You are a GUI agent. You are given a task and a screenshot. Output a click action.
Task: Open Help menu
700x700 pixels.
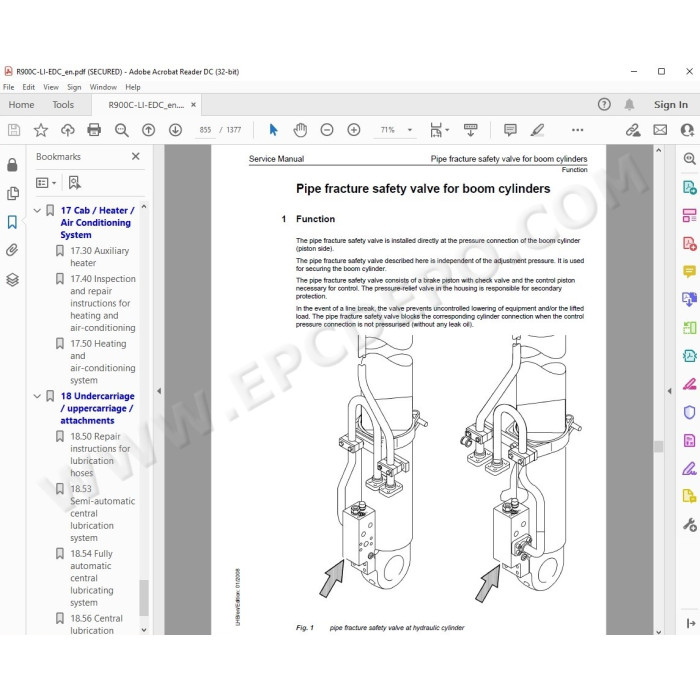point(133,87)
